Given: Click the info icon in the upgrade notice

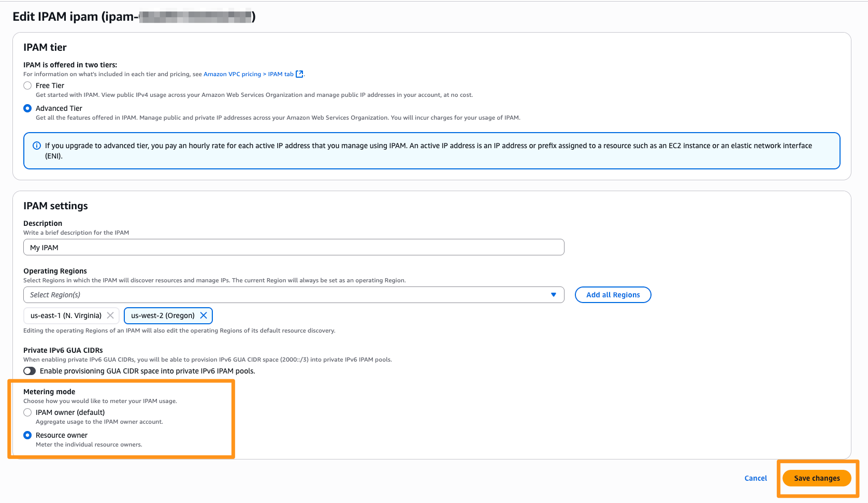Looking at the screenshot, I should point(36,146).
